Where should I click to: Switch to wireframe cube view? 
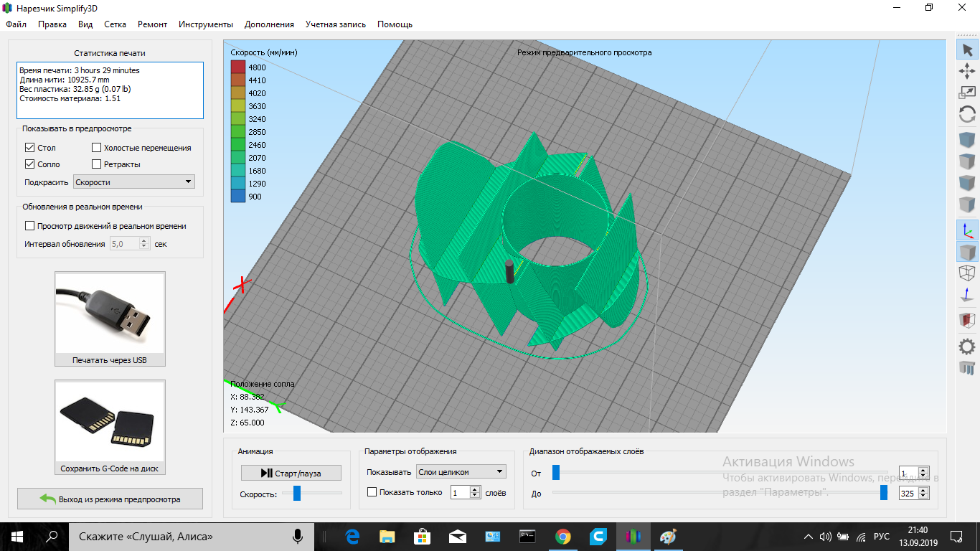[967, 273]
